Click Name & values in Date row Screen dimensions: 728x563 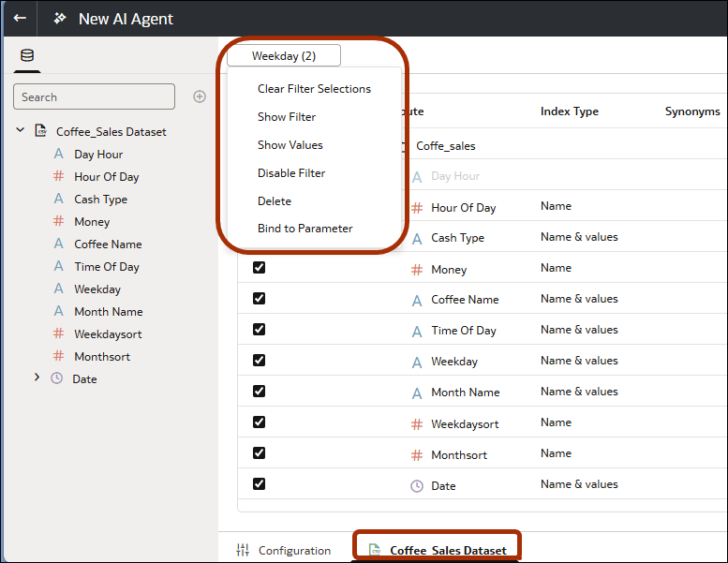tap(579, 484)
